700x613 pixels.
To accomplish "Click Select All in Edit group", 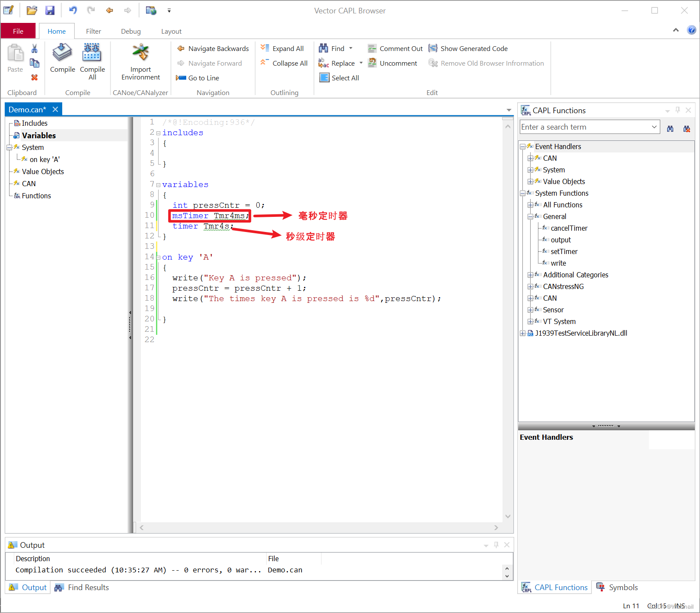I will click(x=339, y=78).
